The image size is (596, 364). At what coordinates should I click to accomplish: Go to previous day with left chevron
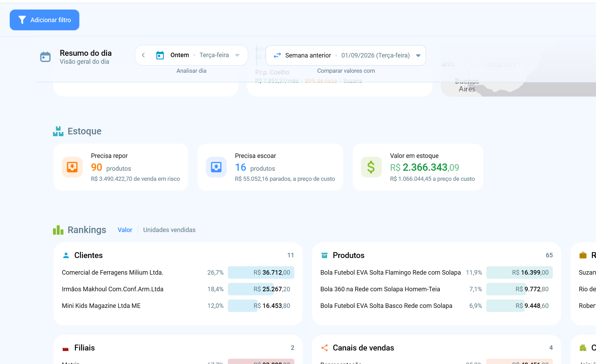point(143,55)
